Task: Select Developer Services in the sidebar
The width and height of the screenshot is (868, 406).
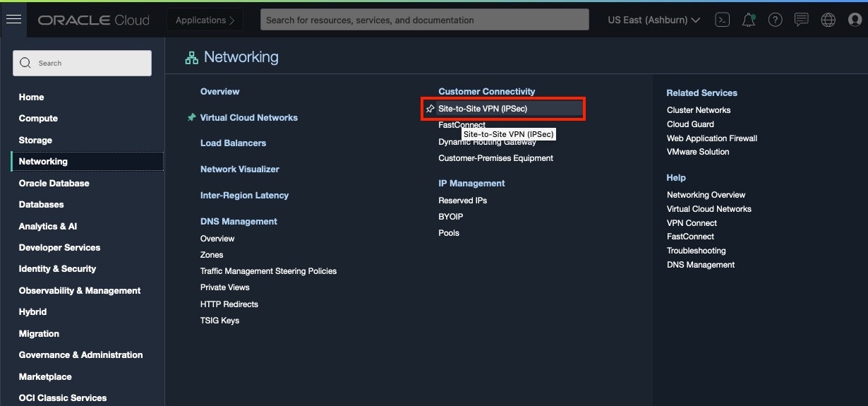Action: [59, 248]
